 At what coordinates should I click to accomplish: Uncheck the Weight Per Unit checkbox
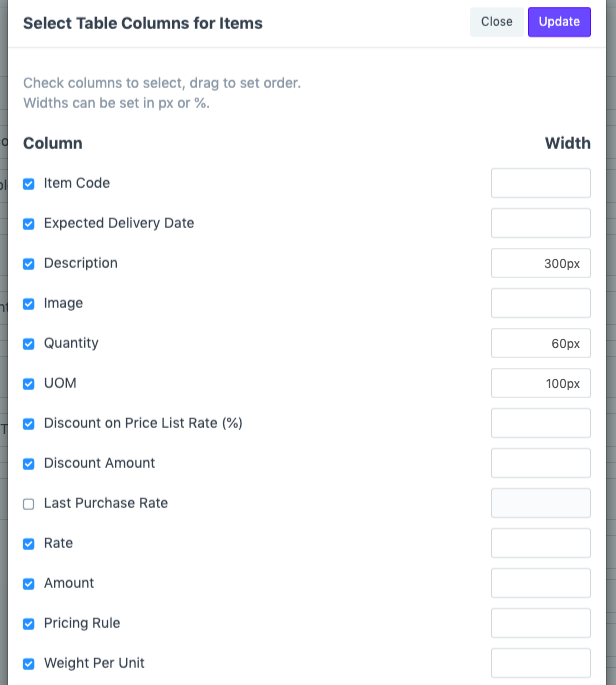click(29, 664)
